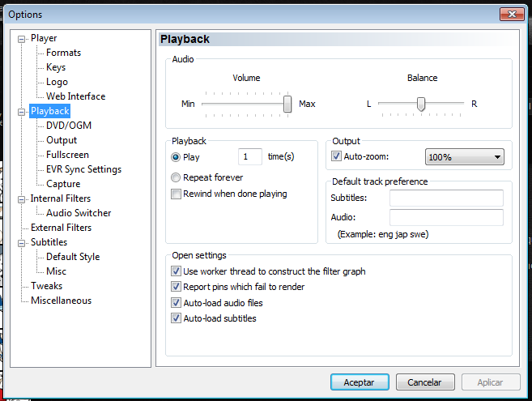Screen dimensions: 532x401
Task: Click the Balance slider handle
Action: coord(421,104)
